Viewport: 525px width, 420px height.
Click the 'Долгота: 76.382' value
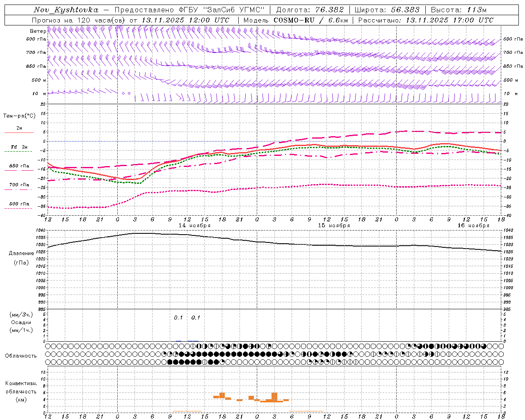pos(310,10)
